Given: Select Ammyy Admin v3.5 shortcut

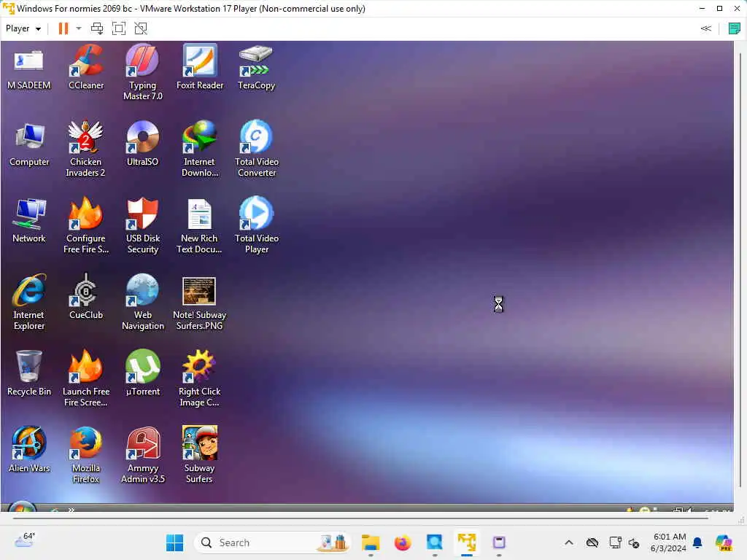Looking at the screenshot, I should point(142,456).
